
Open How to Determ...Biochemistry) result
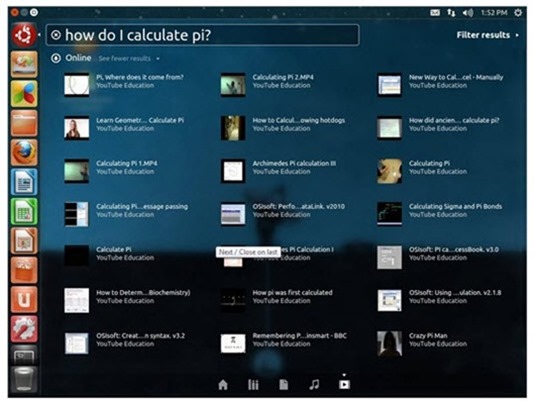click(x=127, y=300)
